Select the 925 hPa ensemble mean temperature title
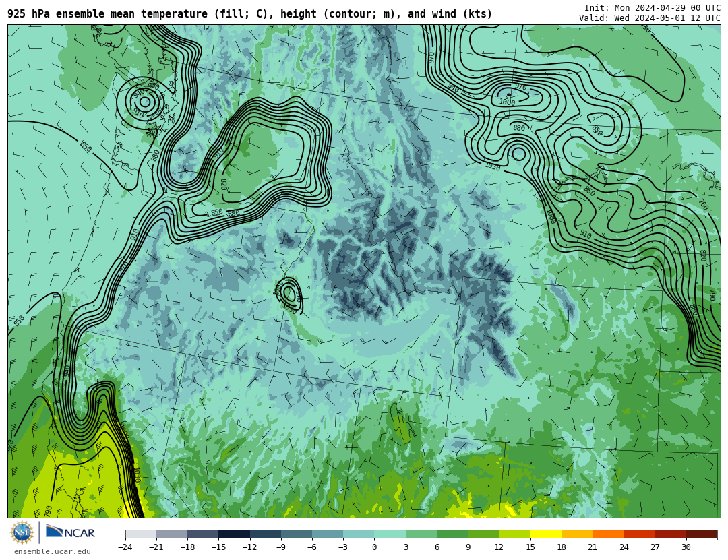Viewport: 728px width, 560px height. (250, 14)
